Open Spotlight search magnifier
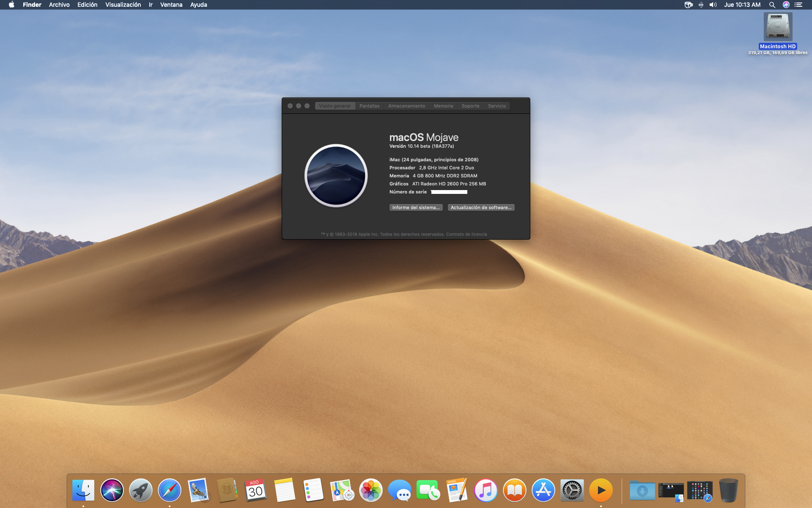This screenshot has height=508, width=812. click(x=772, y=5)
